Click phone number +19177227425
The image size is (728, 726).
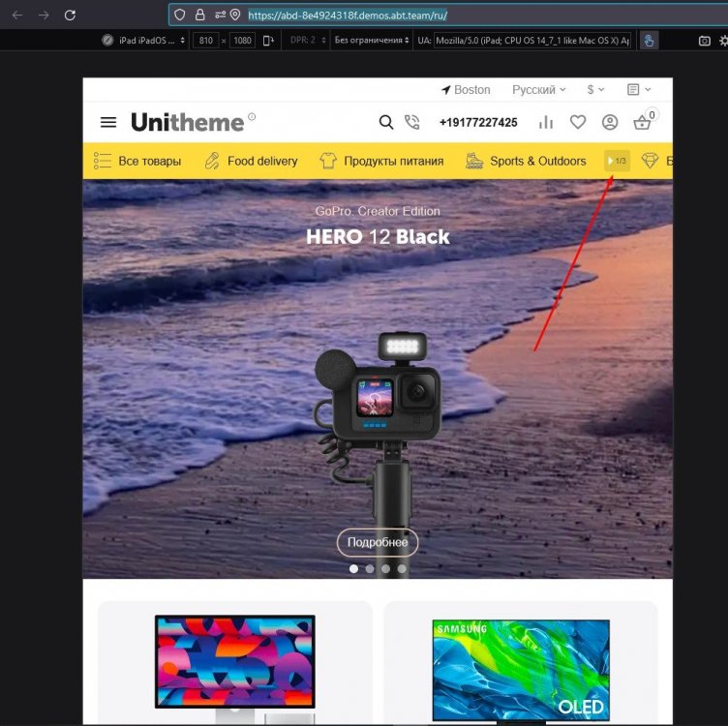point(478,123)
